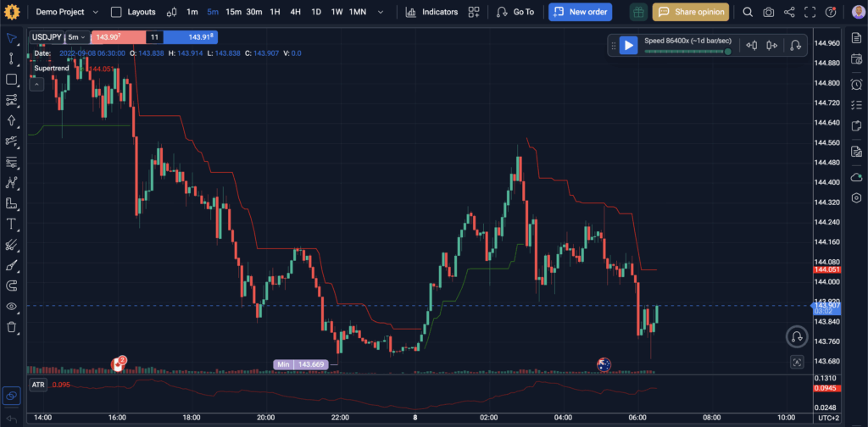Select the cursor pointer tool
The height and width of the screenshot is (427, 868).
point(11,37)
